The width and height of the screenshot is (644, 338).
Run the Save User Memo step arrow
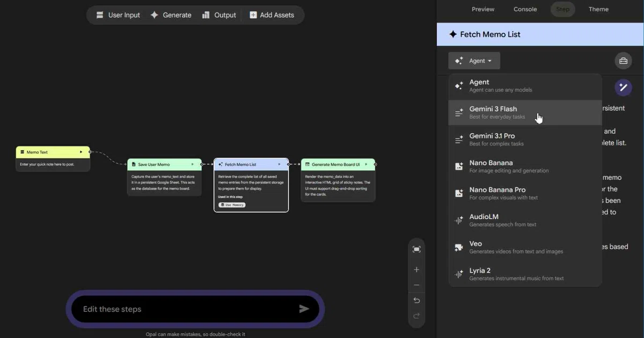click(193, 164)
